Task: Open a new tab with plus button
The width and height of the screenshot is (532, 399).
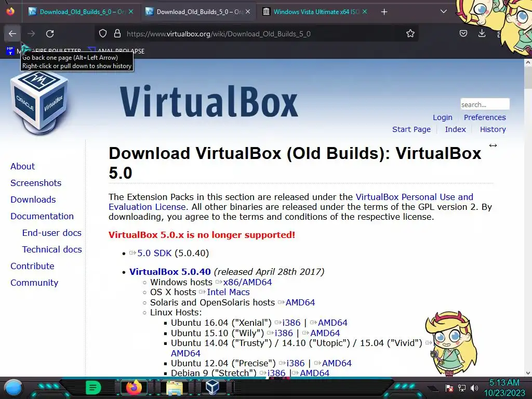Action: point(384,12)
